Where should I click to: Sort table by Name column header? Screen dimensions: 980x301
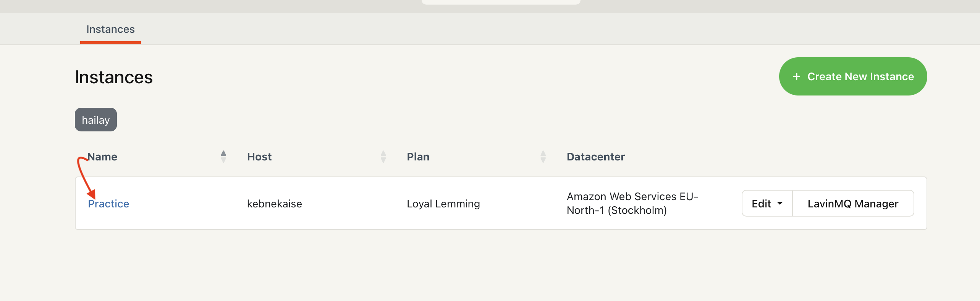[102, 157]
